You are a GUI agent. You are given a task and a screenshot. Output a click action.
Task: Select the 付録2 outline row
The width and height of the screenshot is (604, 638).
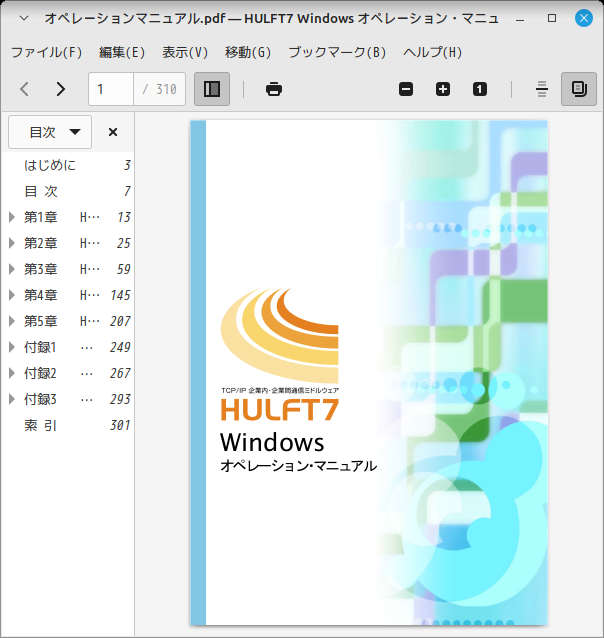pyautogui.click(x=68, y=374)
